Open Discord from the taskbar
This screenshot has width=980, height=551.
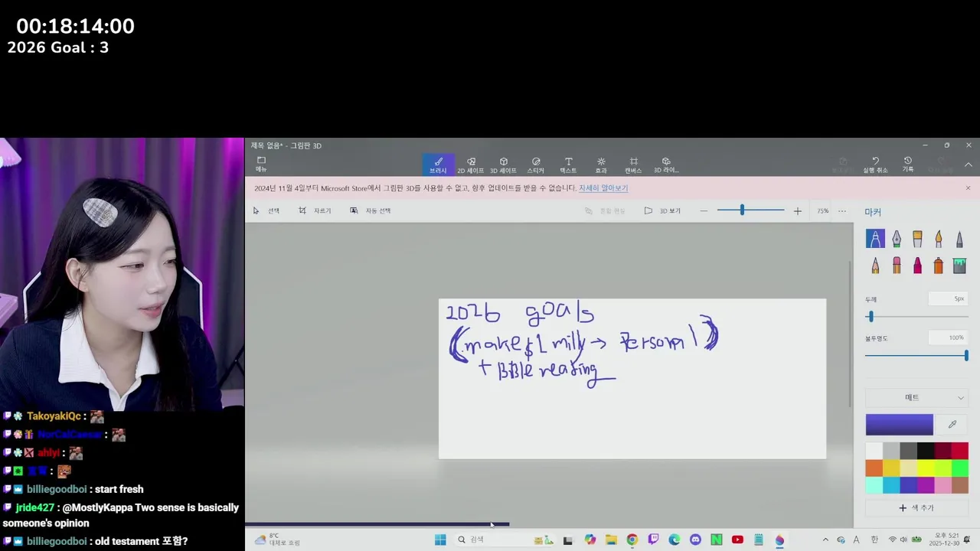pos(695,540)
